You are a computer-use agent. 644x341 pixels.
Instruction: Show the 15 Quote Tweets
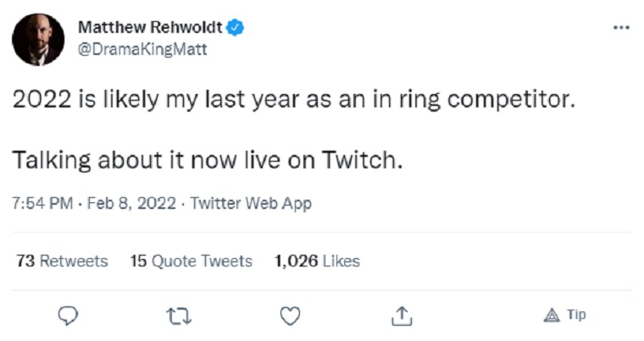coord(191,261)
